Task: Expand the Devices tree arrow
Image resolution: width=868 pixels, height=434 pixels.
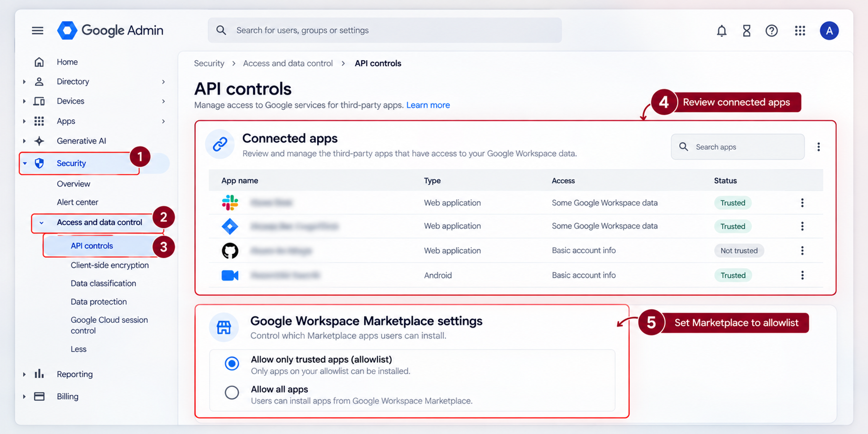Action: pyautogui.click(x=24, y=101)
